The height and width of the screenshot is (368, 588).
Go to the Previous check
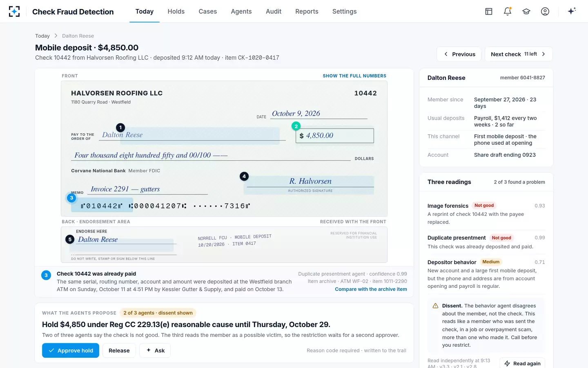pyautogui.click(x=459, y=54)
